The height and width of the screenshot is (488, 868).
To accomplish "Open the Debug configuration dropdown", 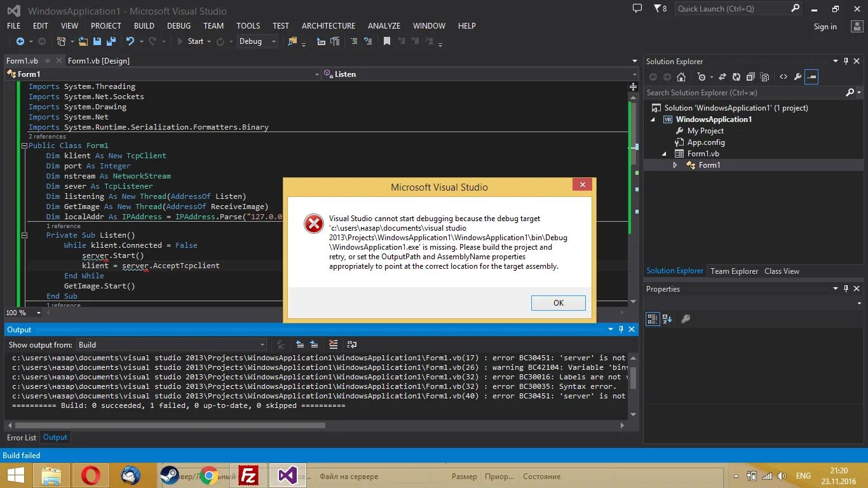I will click(x=257, y=41).
